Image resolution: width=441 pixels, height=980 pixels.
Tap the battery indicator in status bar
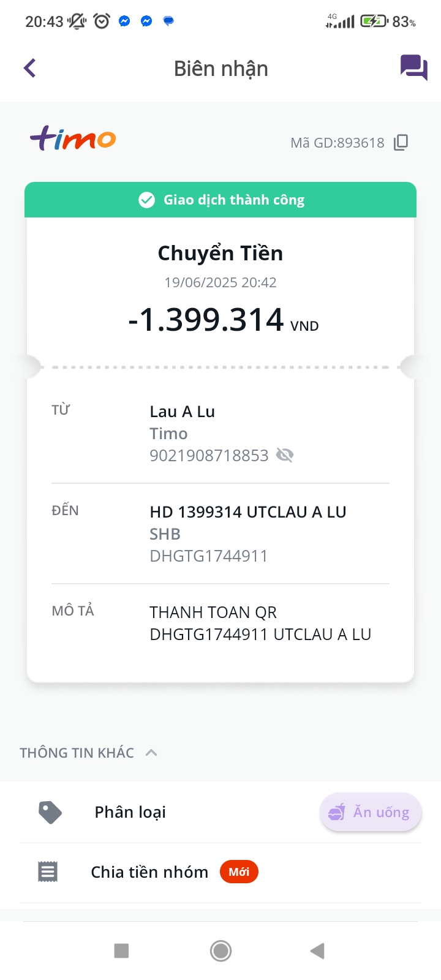point(373,22)
